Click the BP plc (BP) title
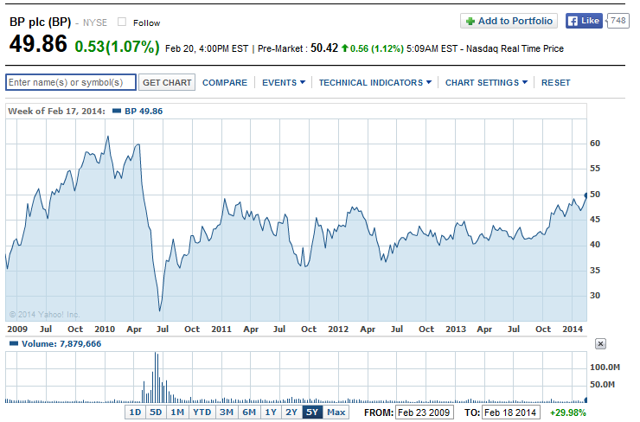640x422 pixels. point(40,22)
